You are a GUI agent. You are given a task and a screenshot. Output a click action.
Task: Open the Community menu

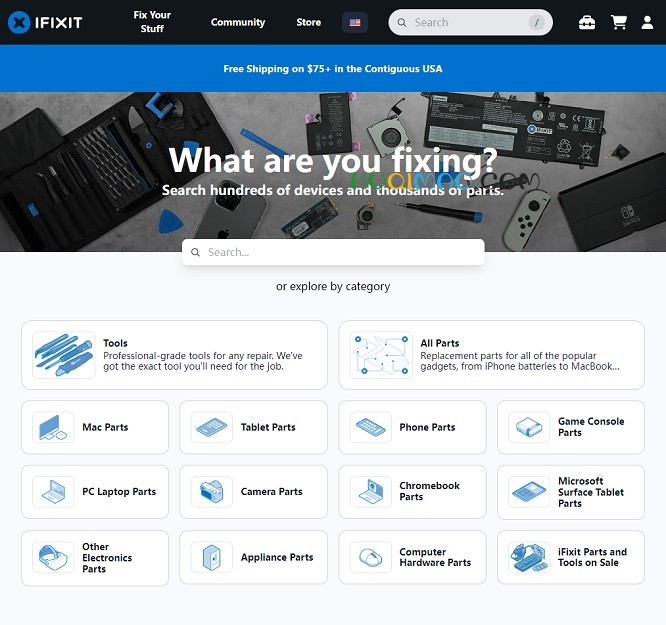tap(238, 22)
